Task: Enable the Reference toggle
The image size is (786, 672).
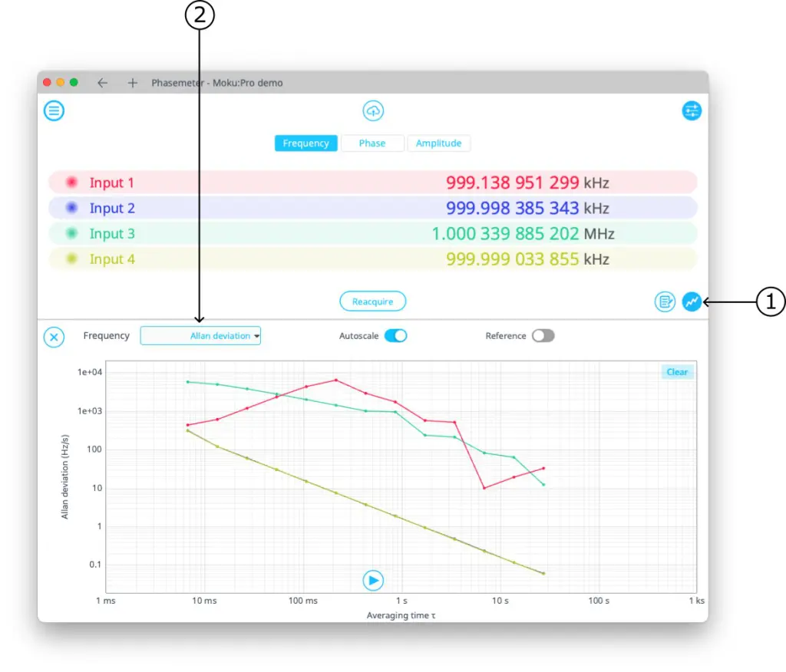Action: point(543,336)
